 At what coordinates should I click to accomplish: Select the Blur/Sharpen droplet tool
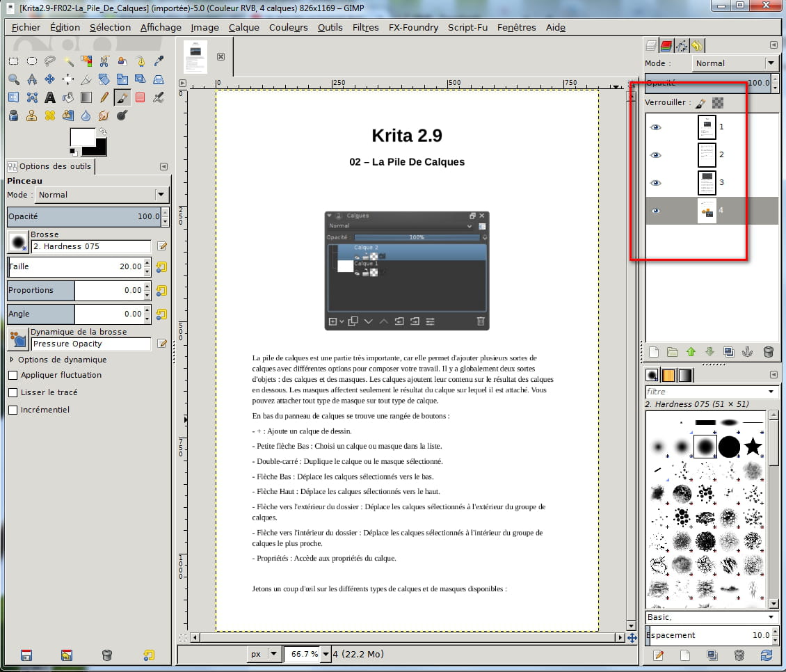(86, 116)
